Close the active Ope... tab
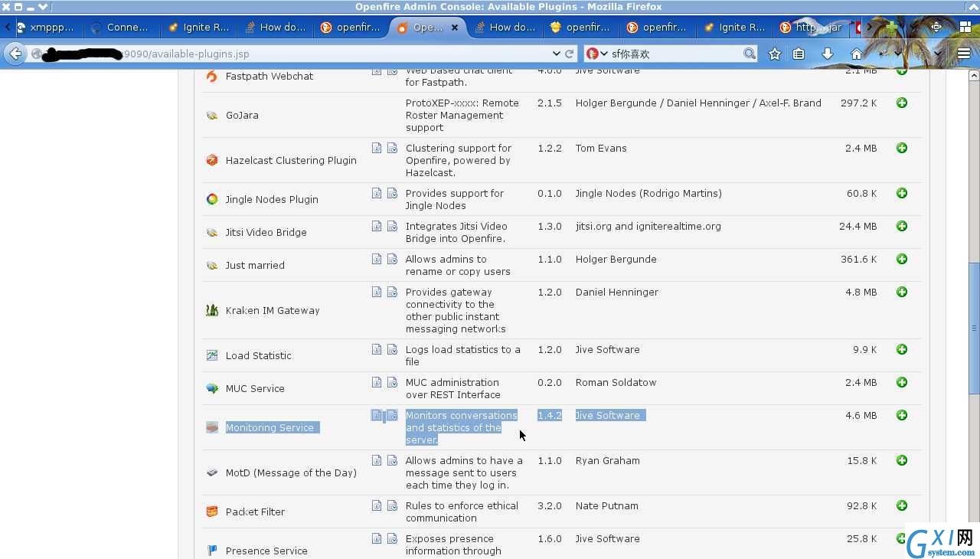 tap(454, 27)
